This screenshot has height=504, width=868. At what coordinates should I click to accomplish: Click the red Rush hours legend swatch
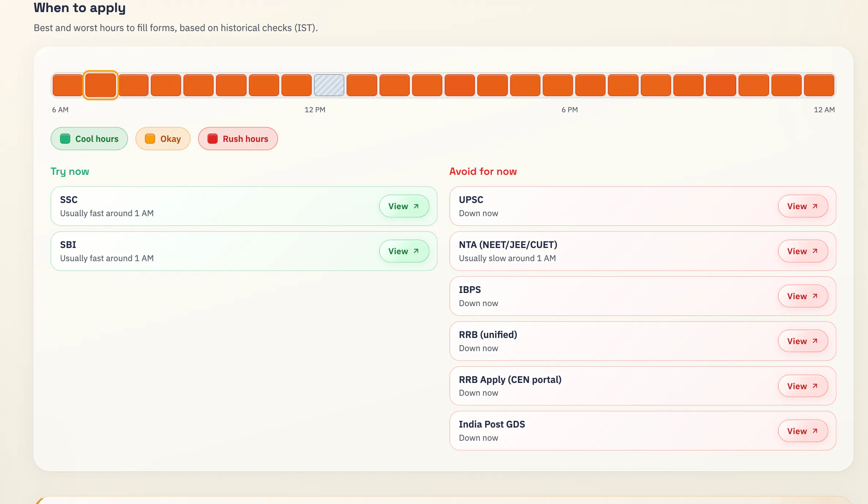(213, 139)
